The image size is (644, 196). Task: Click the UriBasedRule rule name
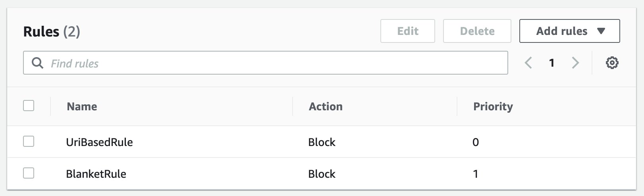[99, 142]
